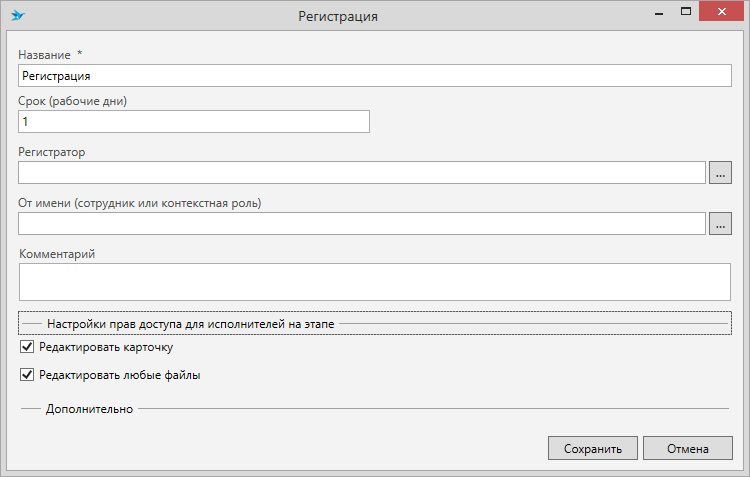This screenshot has height=477, width=750.
Task: Collapse Настройки прав доступа section header
Action: 190,324
